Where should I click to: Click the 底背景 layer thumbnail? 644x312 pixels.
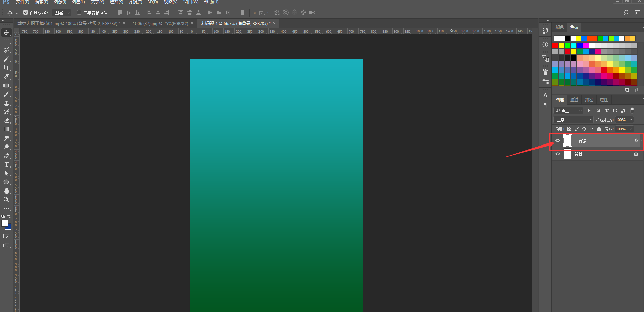568,140
